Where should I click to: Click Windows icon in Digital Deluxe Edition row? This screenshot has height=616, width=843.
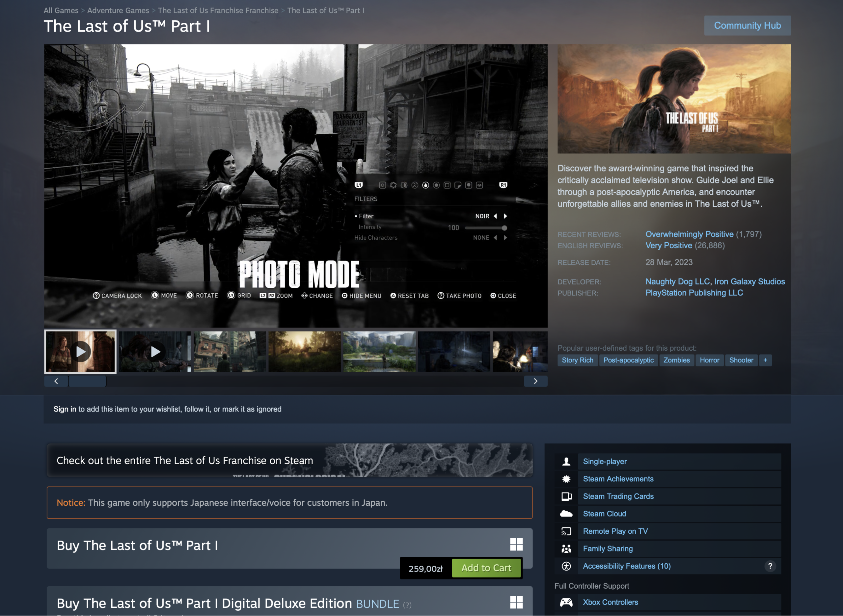click(x=516, y=602)
